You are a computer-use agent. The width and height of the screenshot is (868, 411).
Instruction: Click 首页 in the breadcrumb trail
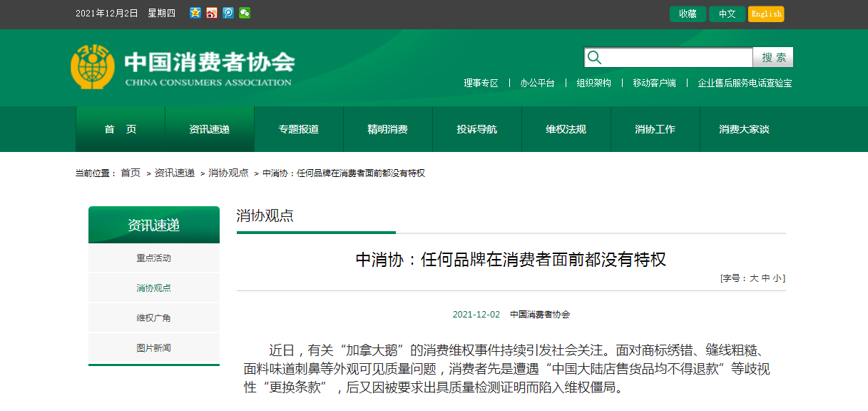click(131, 173)
